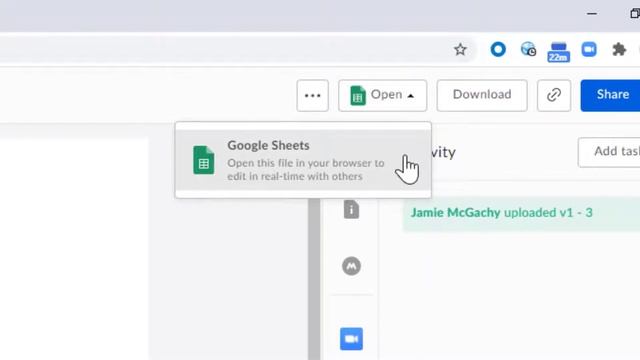
Task: Open the blue circle browser extension
Action: 498,50
